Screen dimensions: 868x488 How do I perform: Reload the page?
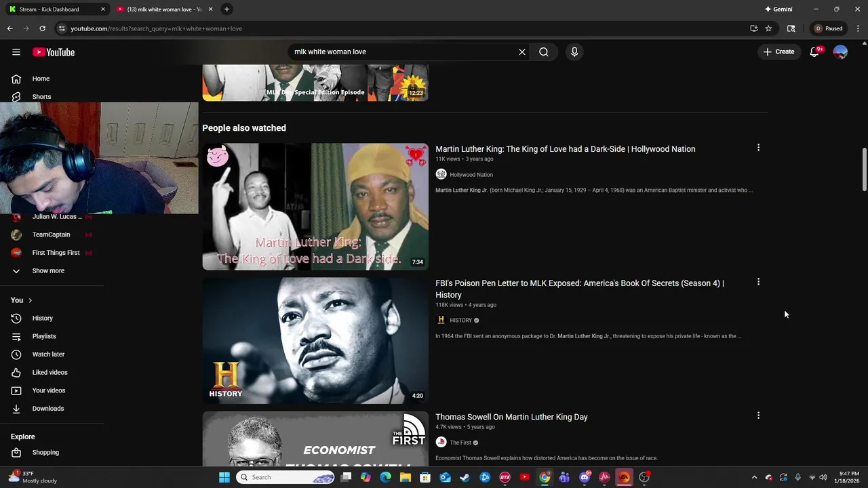pyautogui.click(x=42, y=28)
